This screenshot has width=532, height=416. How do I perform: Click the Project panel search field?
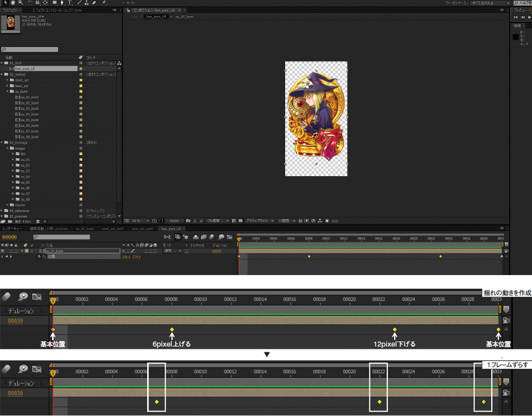(30, 49)
